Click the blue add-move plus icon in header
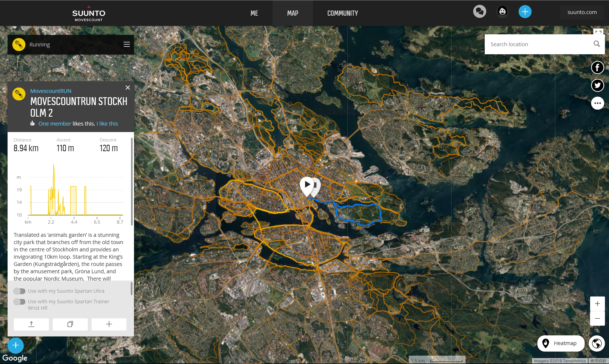The width and height of the screenshot is (609, 364). [525, 12]
